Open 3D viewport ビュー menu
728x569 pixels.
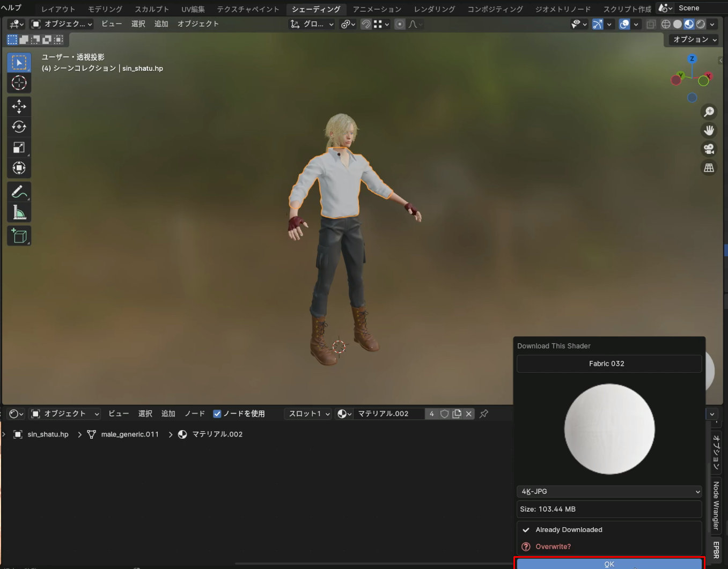[112, 24]
